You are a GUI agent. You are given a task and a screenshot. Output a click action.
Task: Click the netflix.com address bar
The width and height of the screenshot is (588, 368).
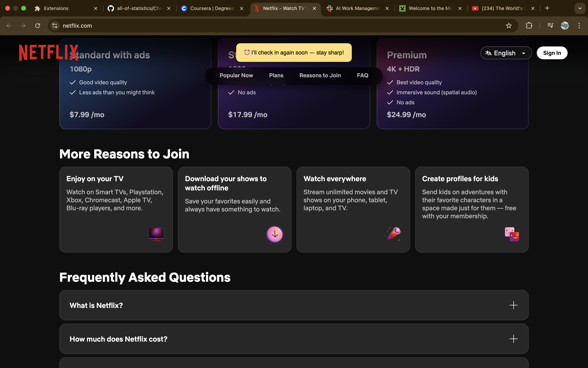267,26
